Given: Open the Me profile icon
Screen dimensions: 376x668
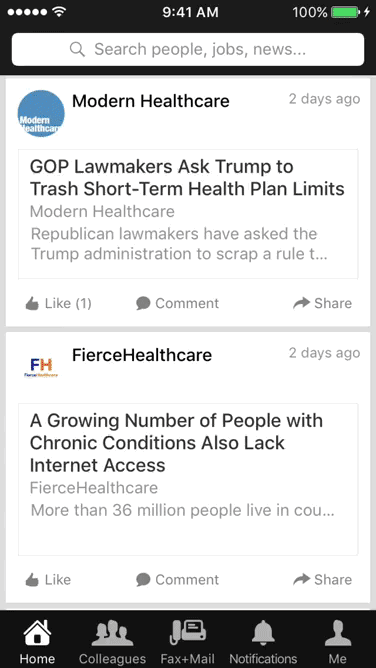Looking at the screenshot, I should coord(338,633).
